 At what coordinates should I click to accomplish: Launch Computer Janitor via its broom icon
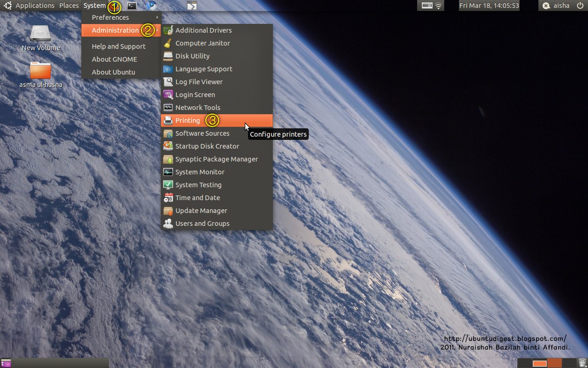(168, 43)
